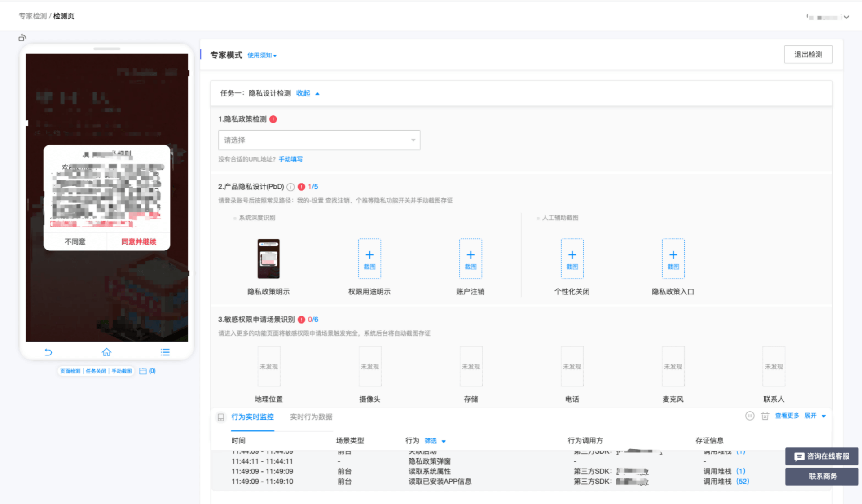Open the 请选择 URL dropdown

click(x=319, y=140)
